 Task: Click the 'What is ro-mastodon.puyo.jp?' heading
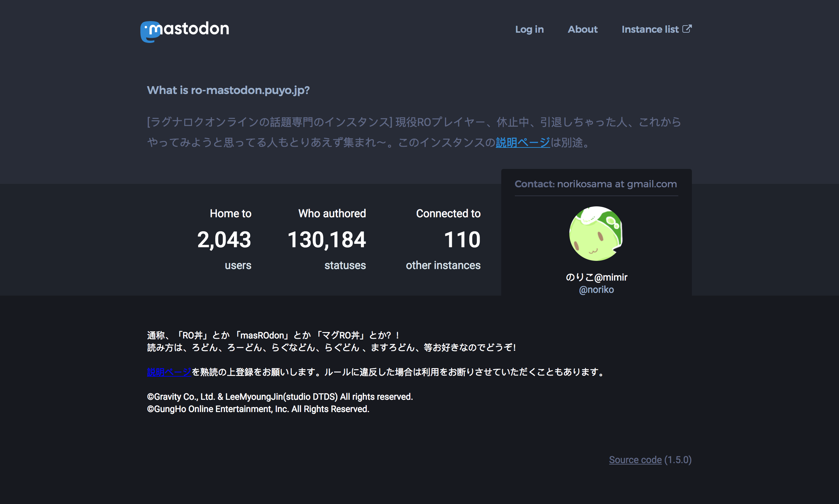click(228, 90)
